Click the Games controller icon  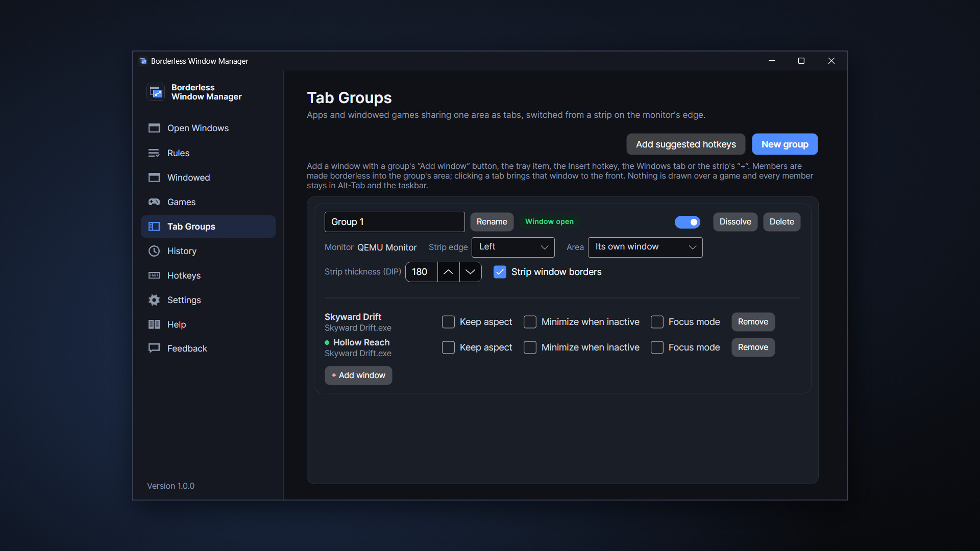pyautogui.click(x=154, y=202)
